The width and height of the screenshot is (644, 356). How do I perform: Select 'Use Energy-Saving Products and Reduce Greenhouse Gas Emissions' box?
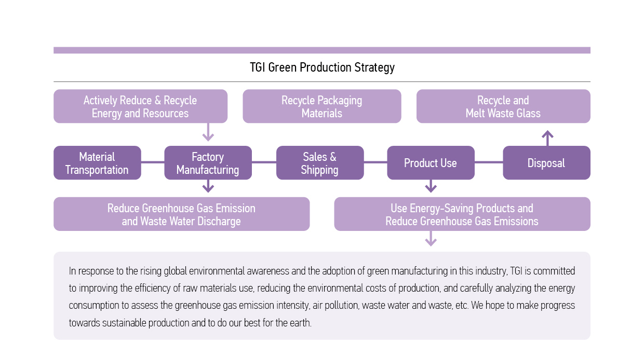[x=462, y=214]
